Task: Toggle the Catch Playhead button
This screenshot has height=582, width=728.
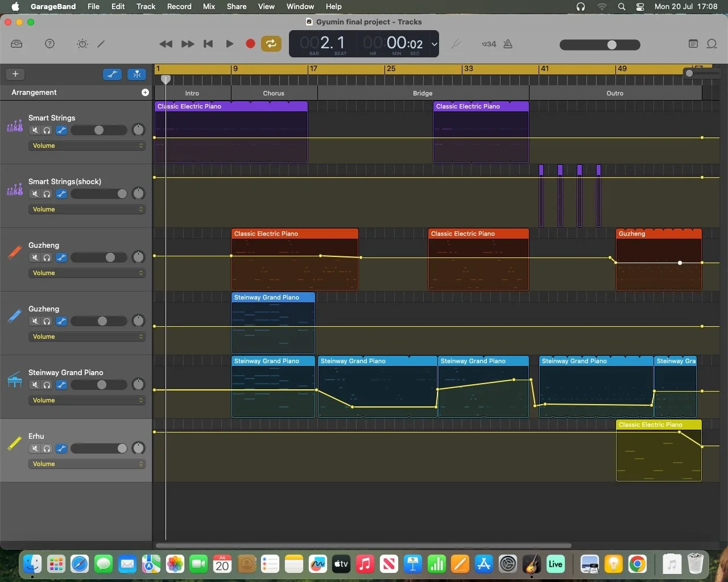Action: (x=136, y=74)
